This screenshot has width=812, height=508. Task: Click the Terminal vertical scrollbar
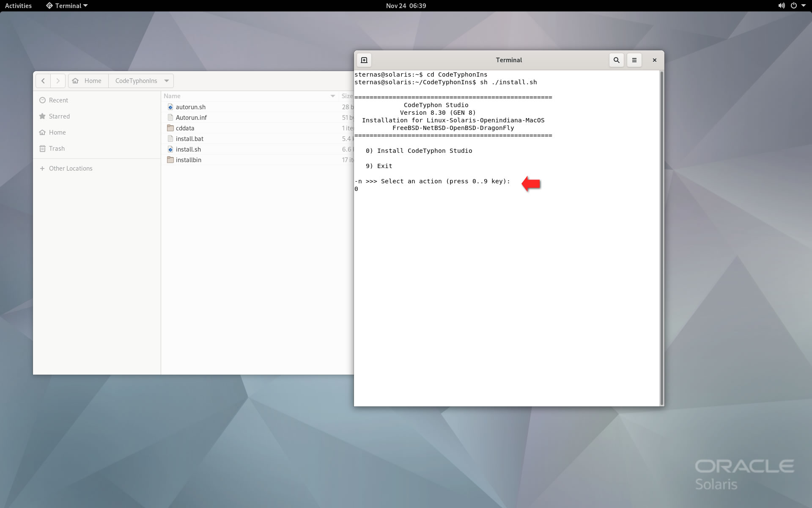point(661,238)
